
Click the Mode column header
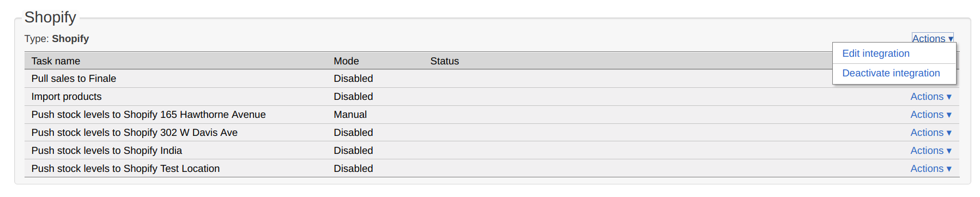(346, 61)
